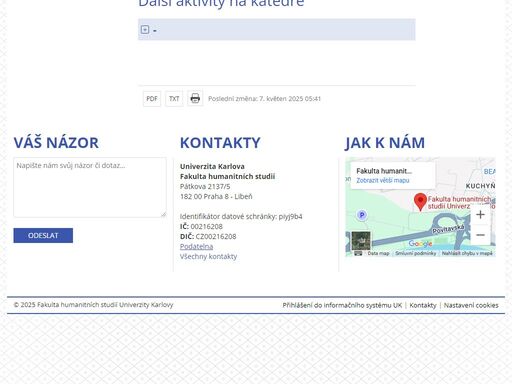Open the Podatelna link
The image size is (512, 384).
(196, 246)
